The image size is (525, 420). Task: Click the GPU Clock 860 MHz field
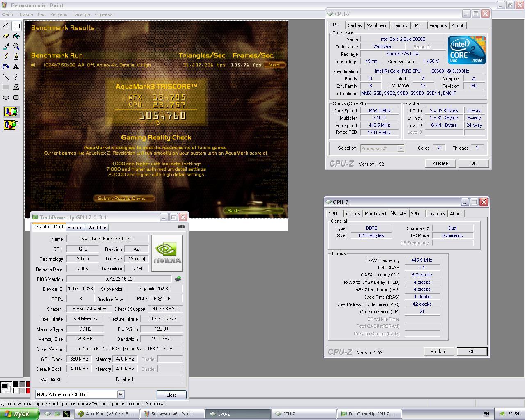79,359
